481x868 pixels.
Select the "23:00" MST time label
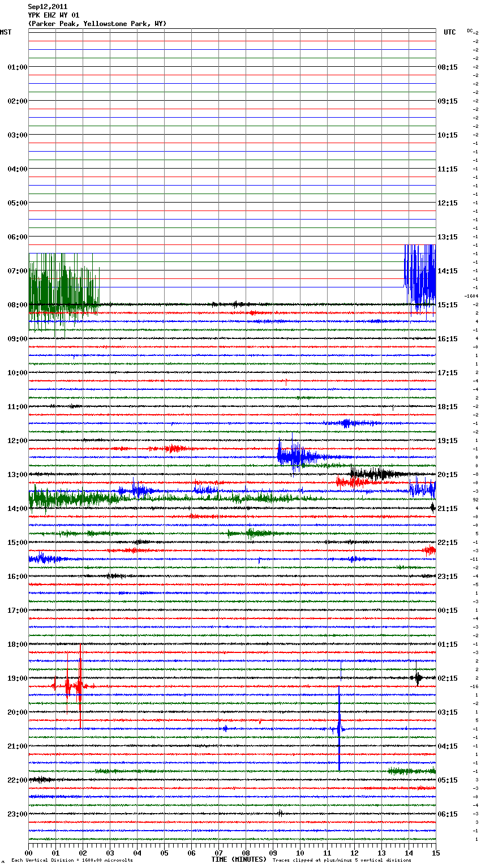click(x=18, y=814)
